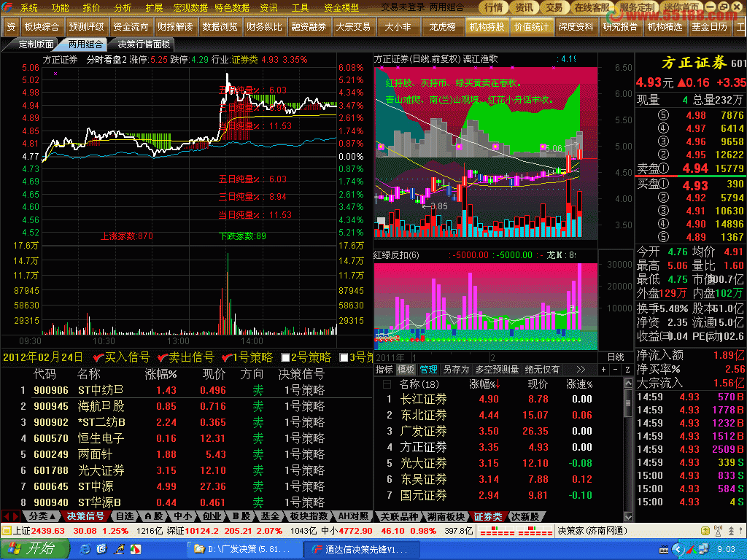Click the 资金流向 toolbar button
This screenshot has height=560, width=747.
coord(131,27)
